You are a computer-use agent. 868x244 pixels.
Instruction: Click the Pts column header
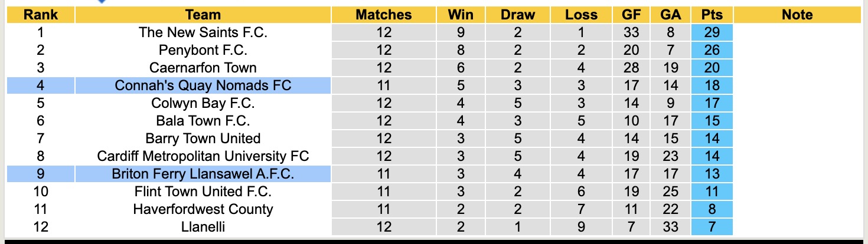click(x=712, y=15)
